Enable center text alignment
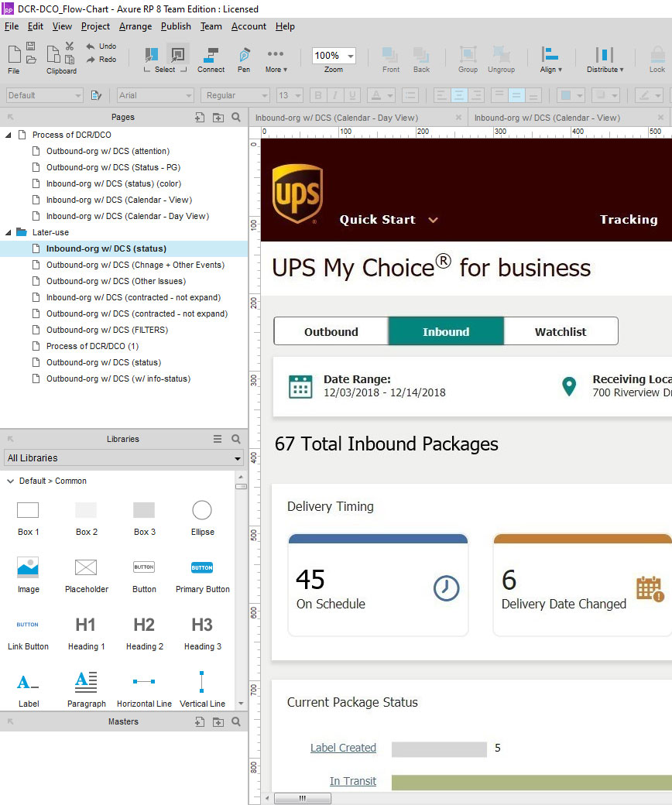The width and height of the screenshot is (672, 805). pos(460,94)
